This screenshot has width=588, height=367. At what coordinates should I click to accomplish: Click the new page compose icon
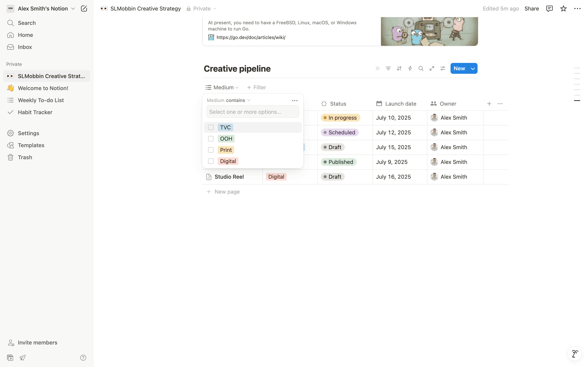[84, 9]
